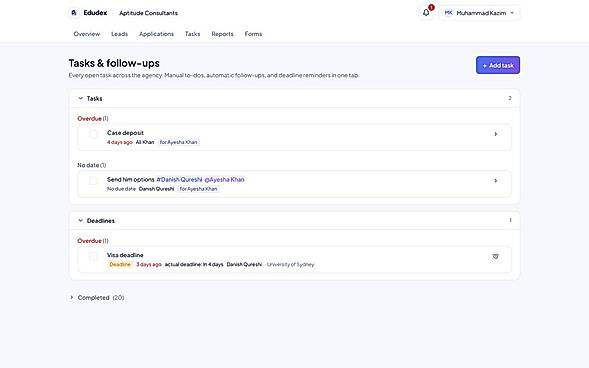Click the No due date label

coord(121,189)
